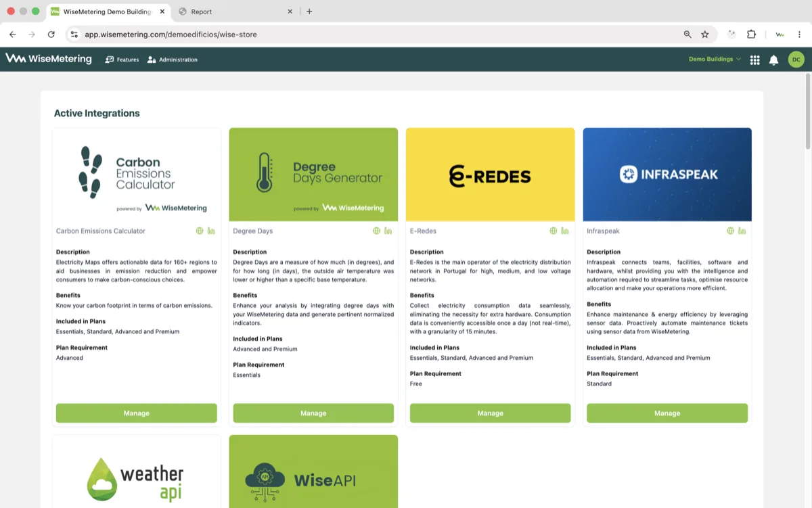Open the browser extensions puzzle icon

pyautogui.click(x=751, y=34)
